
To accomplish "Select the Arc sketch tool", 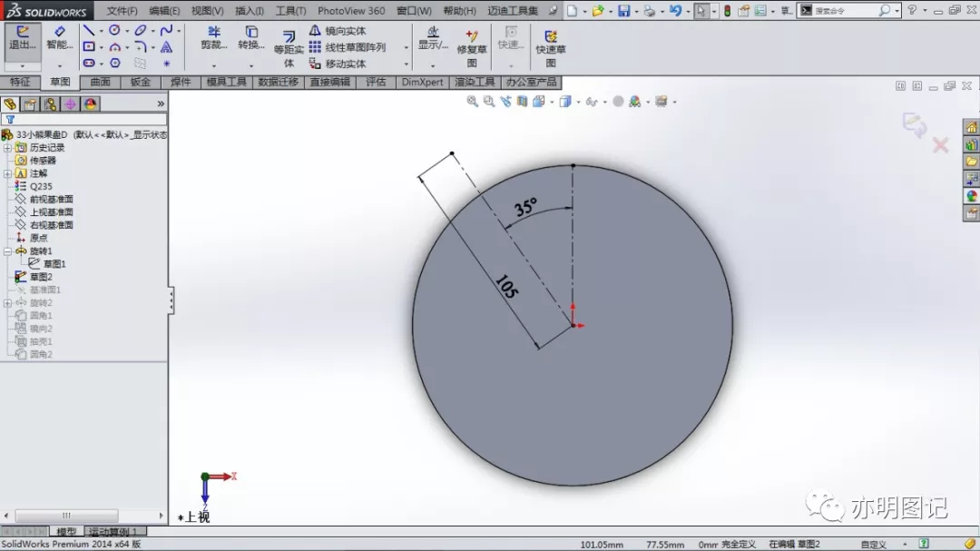I will coord(114,47).
